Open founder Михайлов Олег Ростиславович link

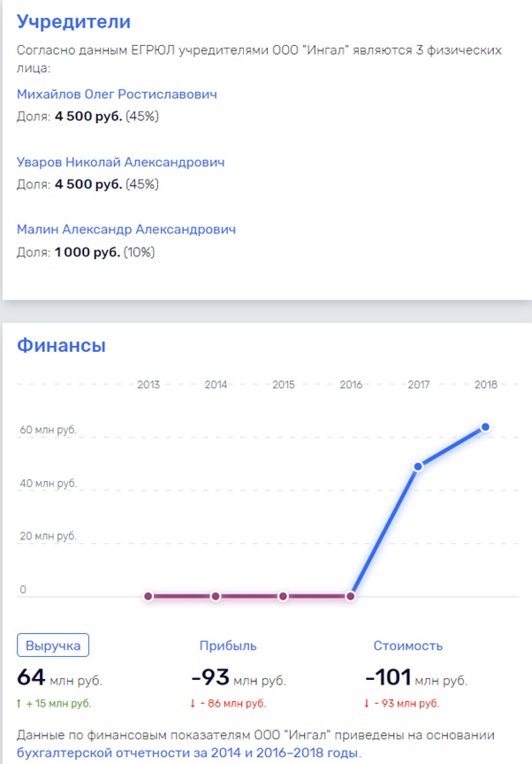(117, 94)
